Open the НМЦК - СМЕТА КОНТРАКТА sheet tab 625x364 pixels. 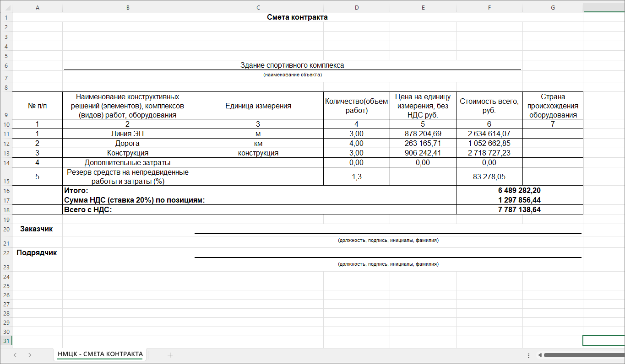point(100,354)
